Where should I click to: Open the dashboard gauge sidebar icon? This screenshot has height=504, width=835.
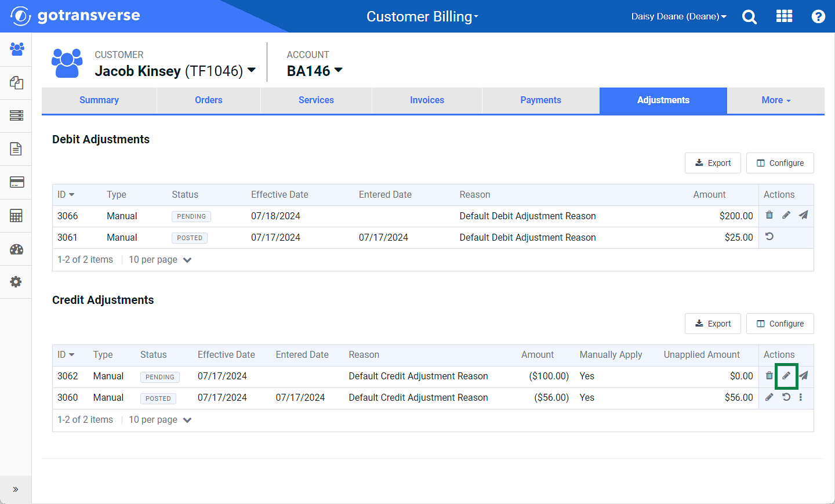point(16,249)
